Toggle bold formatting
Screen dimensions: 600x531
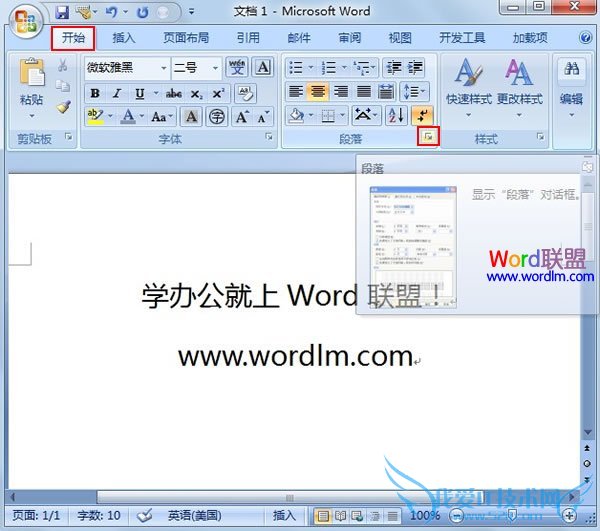95,93
